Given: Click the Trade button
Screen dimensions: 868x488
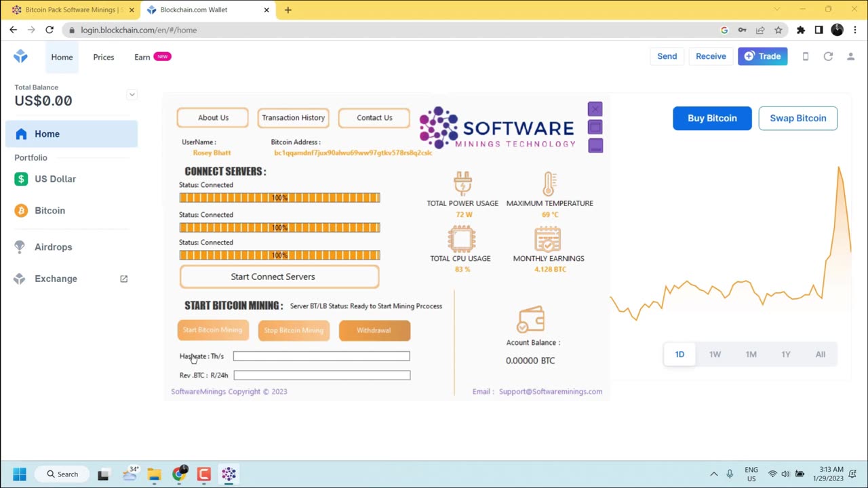Looking at the screenshot, I should 763,56.
